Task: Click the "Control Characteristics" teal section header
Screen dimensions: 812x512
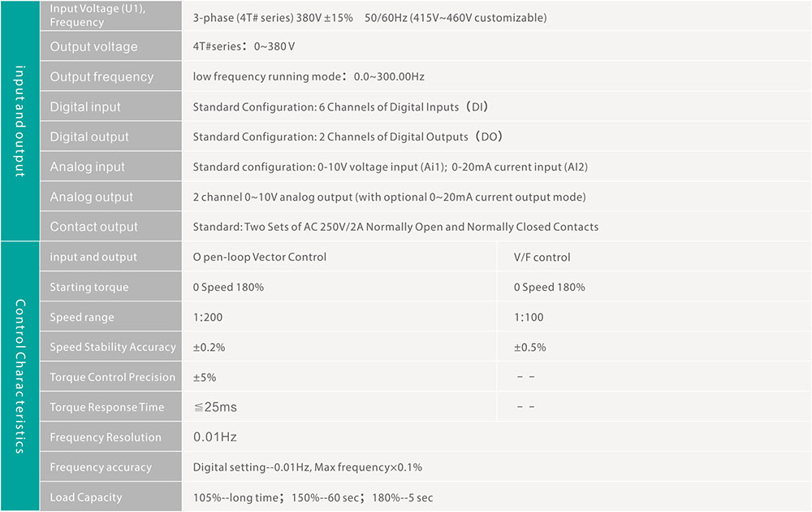Action: pos(20,375)
